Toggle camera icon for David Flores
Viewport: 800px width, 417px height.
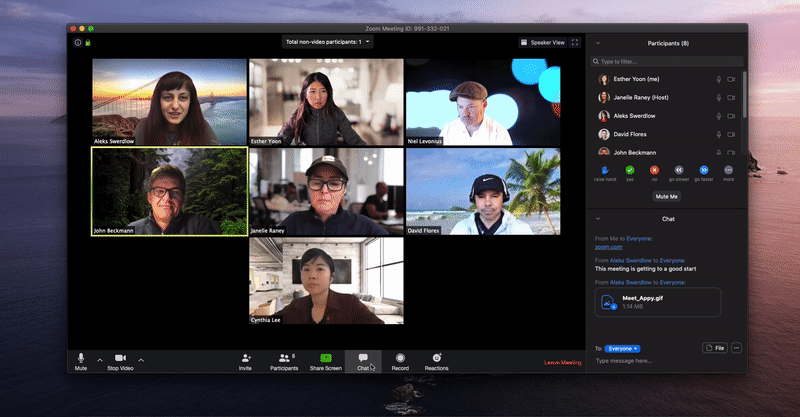coord(731,134)
